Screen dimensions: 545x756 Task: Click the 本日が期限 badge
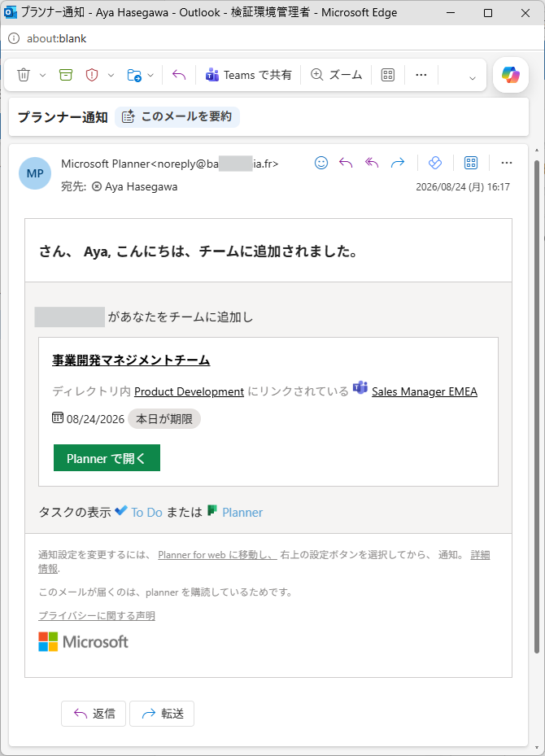pyautogui.click(x=164, y=419)
